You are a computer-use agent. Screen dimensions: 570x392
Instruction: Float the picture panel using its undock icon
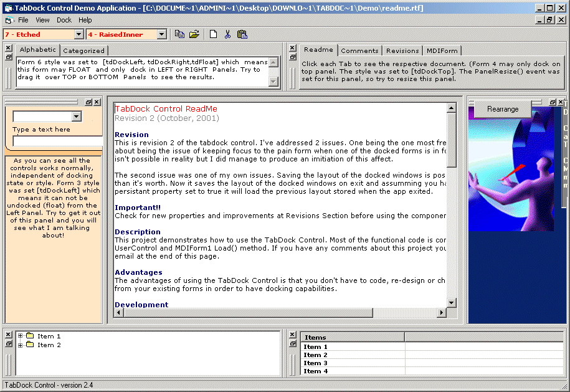point(552,102)
